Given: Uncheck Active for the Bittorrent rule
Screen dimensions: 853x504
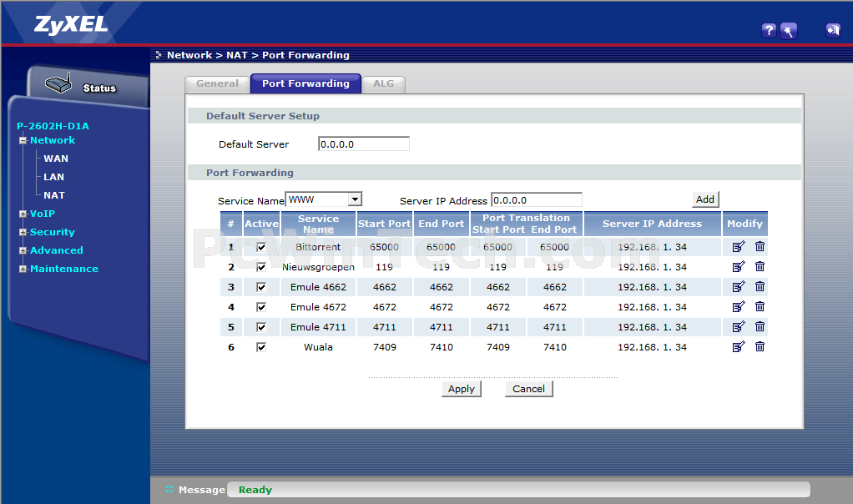Looking at the screenshot, I should click(x=261, y=247).
